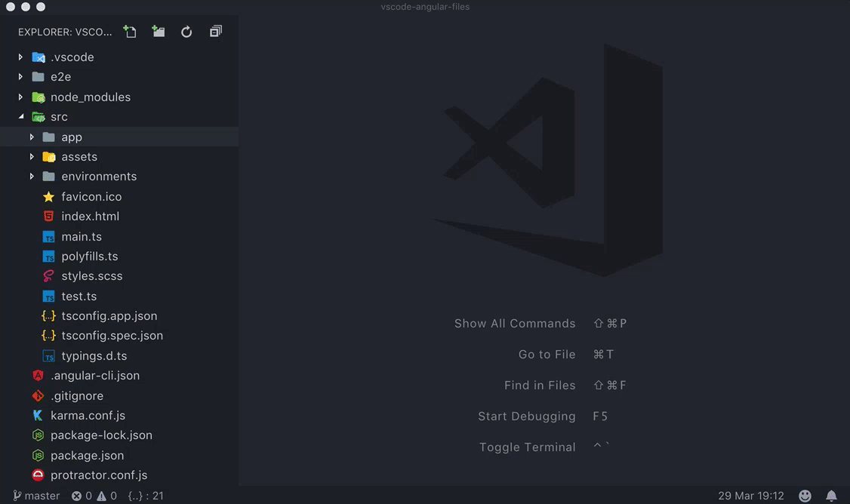Expand the assets folder arrow
Screen dimensions: 850x504
pyautogui.click(x=32, y=157)
